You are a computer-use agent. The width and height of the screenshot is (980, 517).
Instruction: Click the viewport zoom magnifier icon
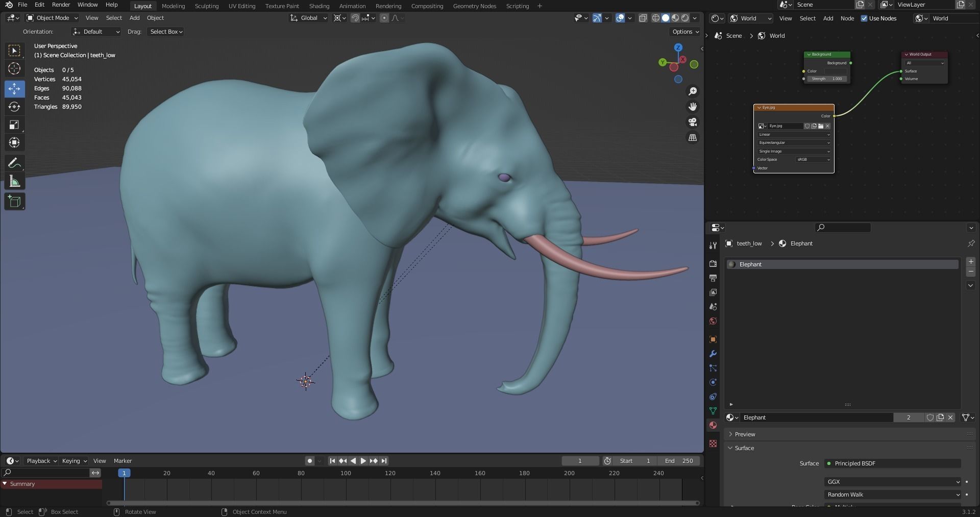click(x=693, y=91)
